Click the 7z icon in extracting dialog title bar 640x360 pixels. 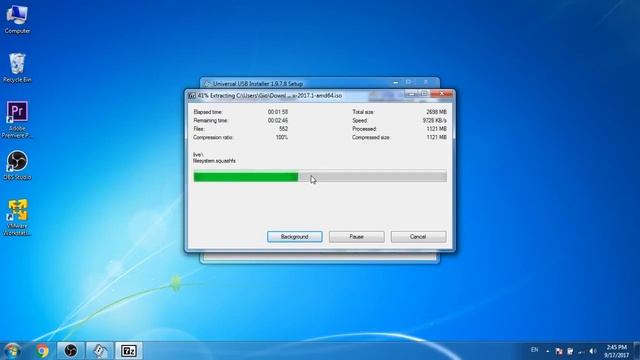click(192, 96)
